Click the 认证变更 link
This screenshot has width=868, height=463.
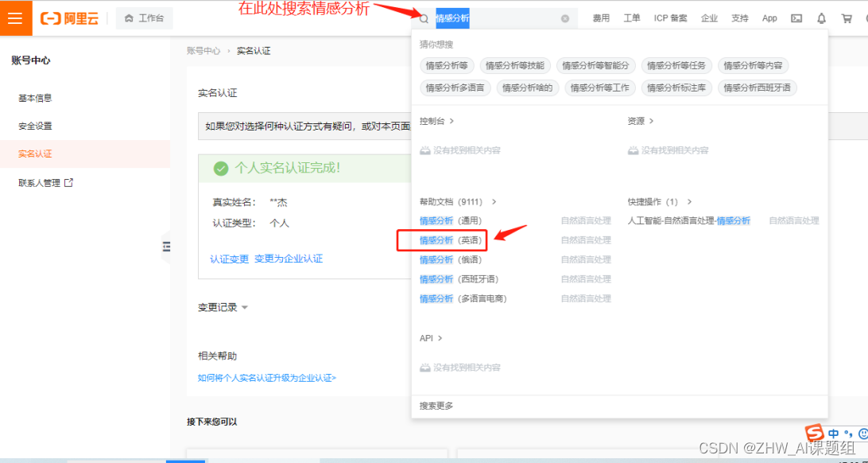229,259
